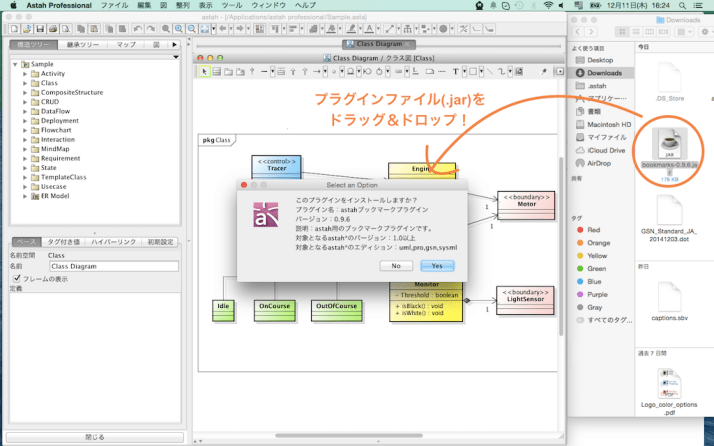Toggle the フレームの表示 checkbox
Screen dimensions: 714x446
[16, 278]
